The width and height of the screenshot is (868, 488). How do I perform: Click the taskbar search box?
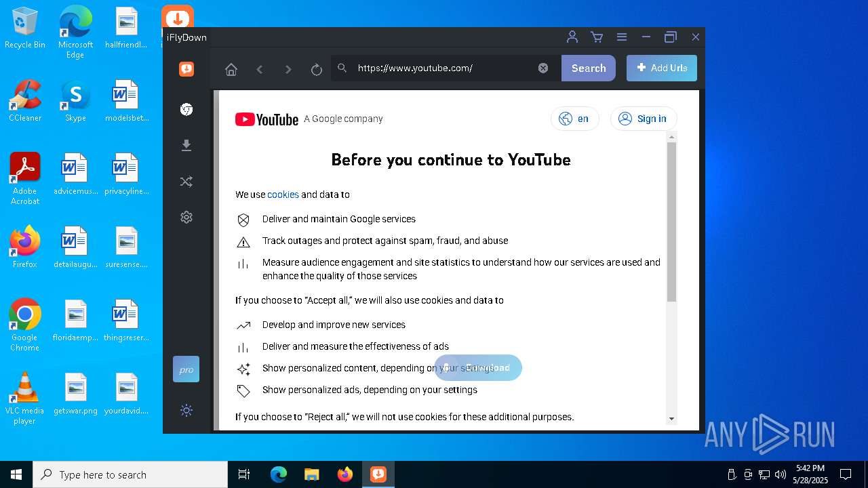[x=130, y=474]
